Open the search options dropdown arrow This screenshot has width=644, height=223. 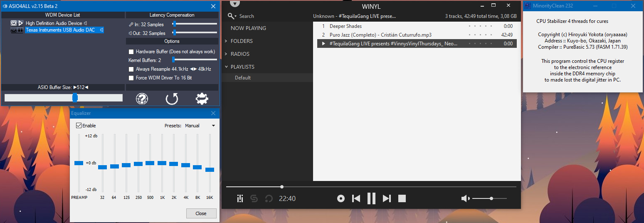[235, 16]
